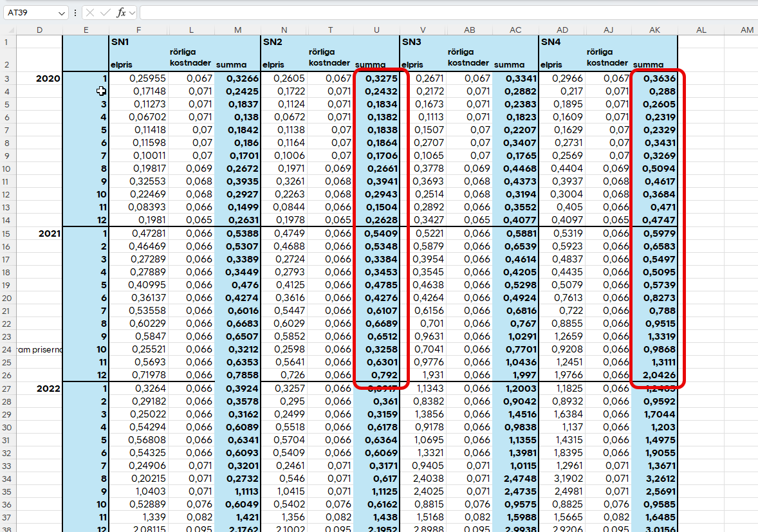Screen dimensions: 758x532
Task: Select column U header
Action: coord(376,30)
